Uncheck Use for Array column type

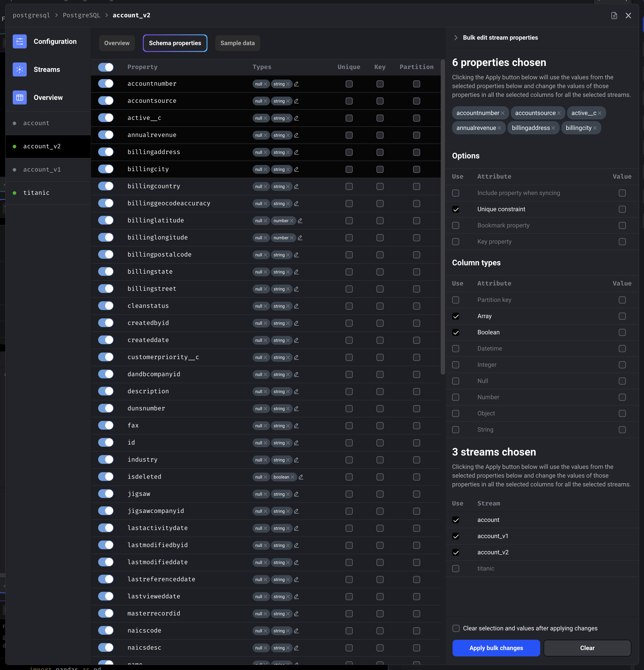[456, 317]
